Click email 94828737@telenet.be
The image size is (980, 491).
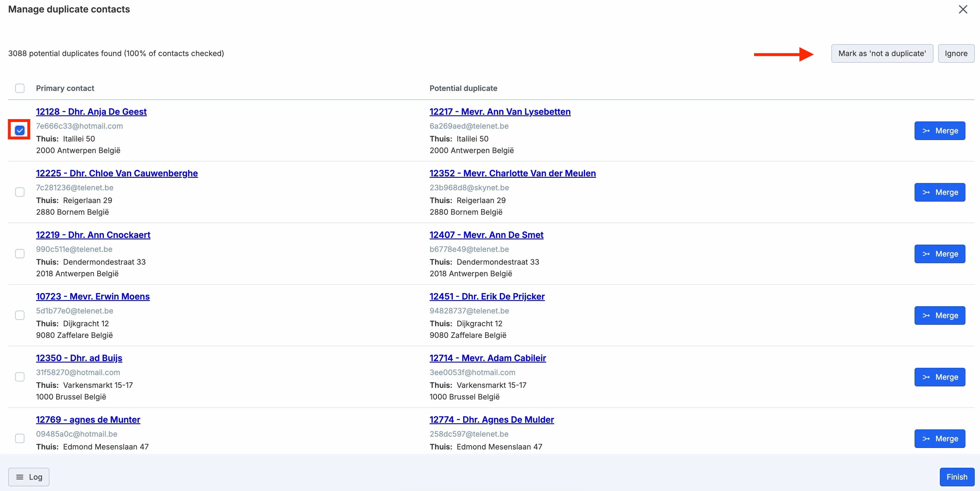(469, 311)
